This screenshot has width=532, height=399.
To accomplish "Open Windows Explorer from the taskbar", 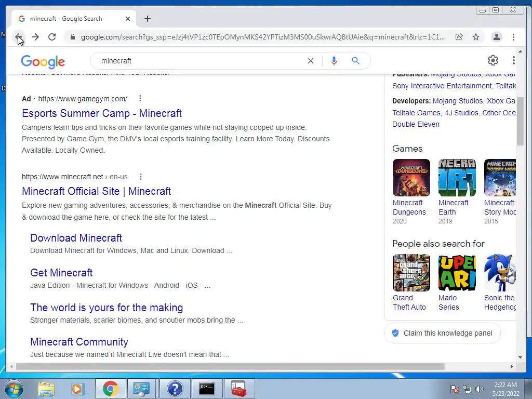I will [46, 389].
